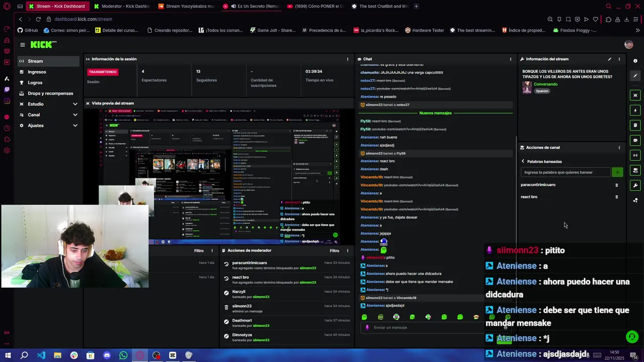Screen dimensions: 644x362
Task: Toggle the broadcast signal panel in right rail
Action: point(635,155)
